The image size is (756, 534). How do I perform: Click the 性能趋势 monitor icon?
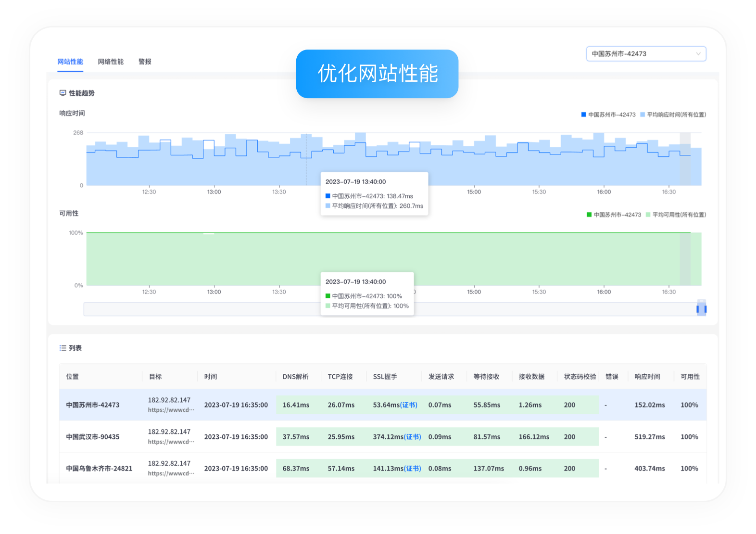click(x=63, y=93)
